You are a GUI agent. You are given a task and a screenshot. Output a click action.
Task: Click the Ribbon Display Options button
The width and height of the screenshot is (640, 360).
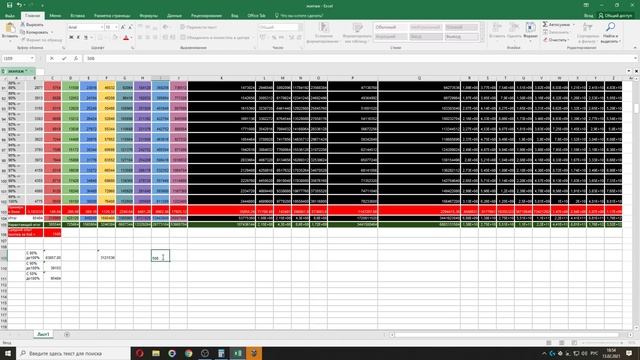pos(586,5)
